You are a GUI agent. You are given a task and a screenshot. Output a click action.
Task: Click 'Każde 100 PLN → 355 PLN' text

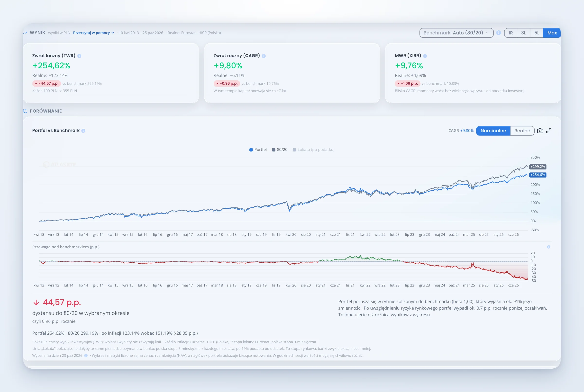tap(55, 91)
